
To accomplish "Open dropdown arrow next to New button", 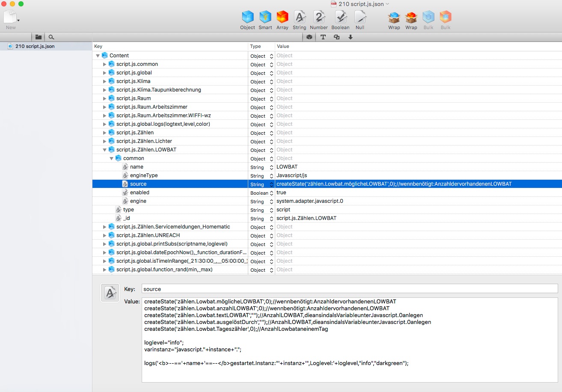I will [18, 20].
